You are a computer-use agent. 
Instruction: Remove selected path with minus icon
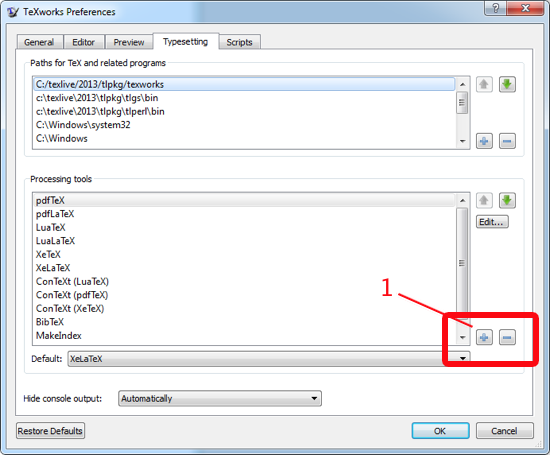[x=507, y=141]
